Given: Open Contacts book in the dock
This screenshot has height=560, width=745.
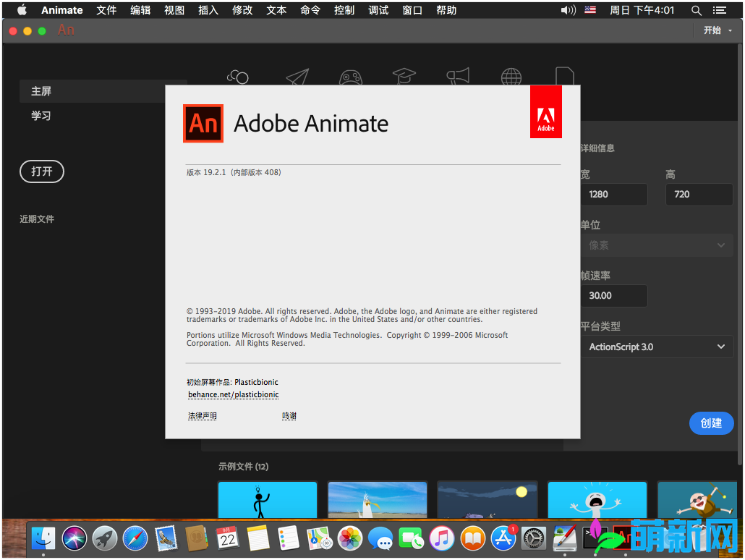Looking at the screenshot, I should pyautogui.click(x=197, y=538).
